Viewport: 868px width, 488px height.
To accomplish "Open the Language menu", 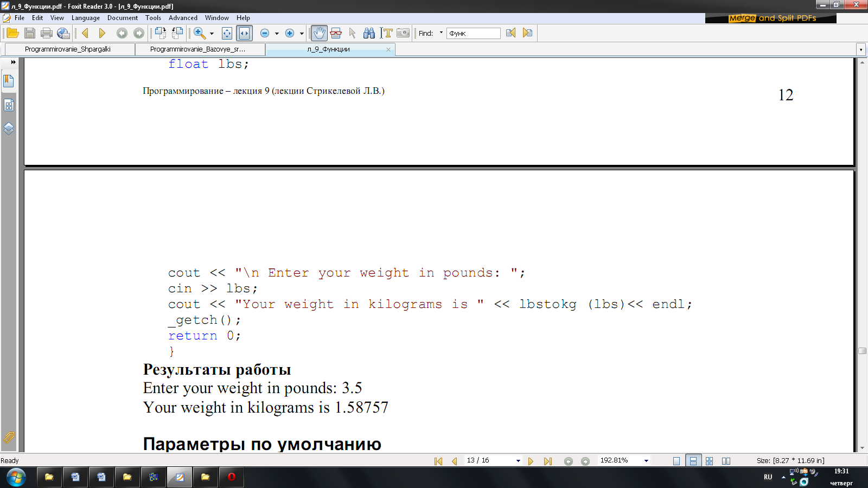I will (x=86, y=18).
